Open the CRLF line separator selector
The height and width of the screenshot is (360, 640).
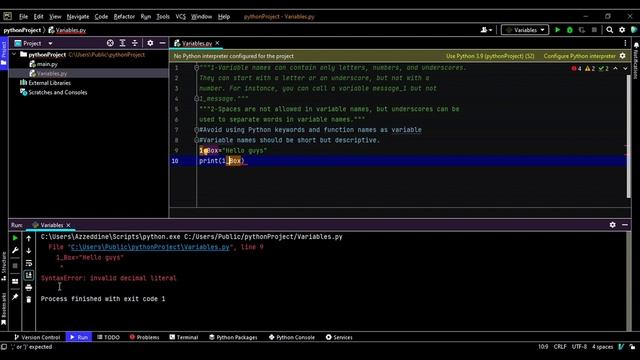(560, 347)
